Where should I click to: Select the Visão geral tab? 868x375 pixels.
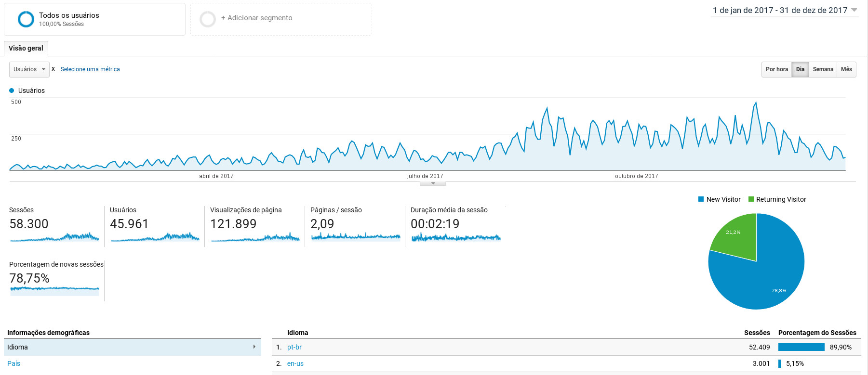[26, 48]
